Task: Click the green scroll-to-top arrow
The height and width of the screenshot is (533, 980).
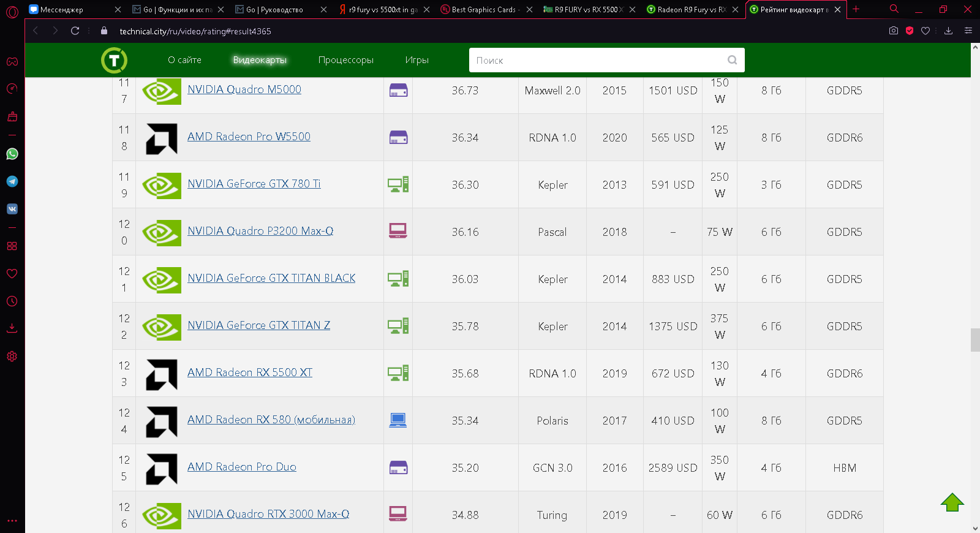Action: click(x=952, y=502)
